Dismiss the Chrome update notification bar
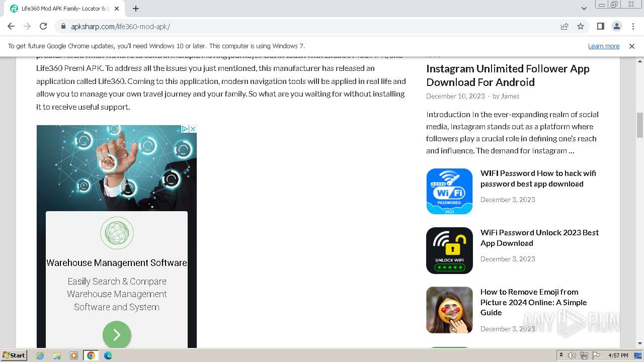The image size is (644, 362). pyautogui.click(x=632, y=46)
